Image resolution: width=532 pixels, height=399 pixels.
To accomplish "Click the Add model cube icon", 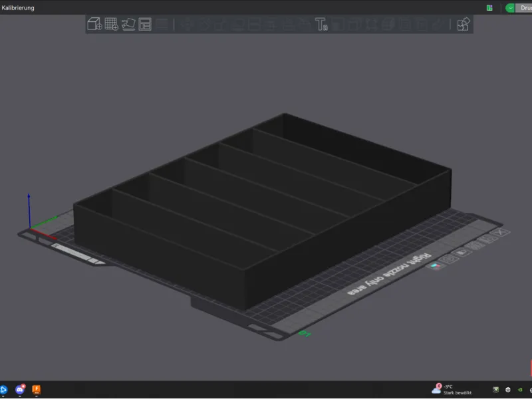I will click(x=94, y=24).
